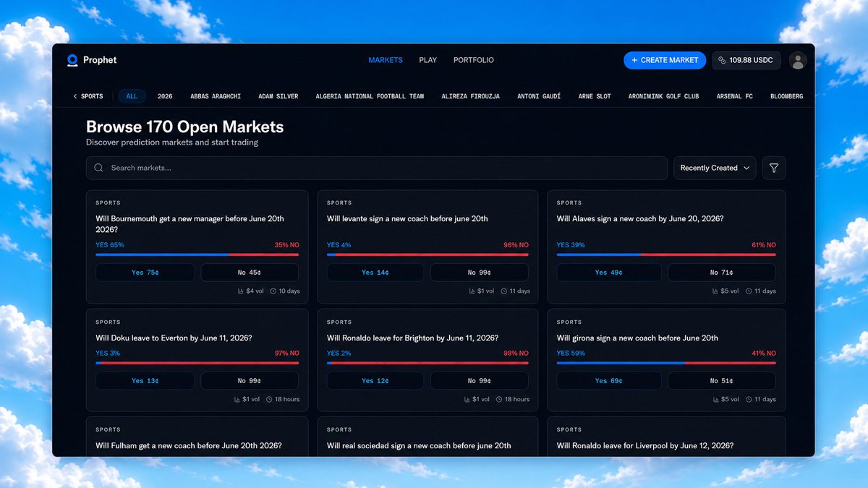The width and height of the screenshot is (868, 488).
Task: Open the user profile avatar
Action: tap(798, 60)
